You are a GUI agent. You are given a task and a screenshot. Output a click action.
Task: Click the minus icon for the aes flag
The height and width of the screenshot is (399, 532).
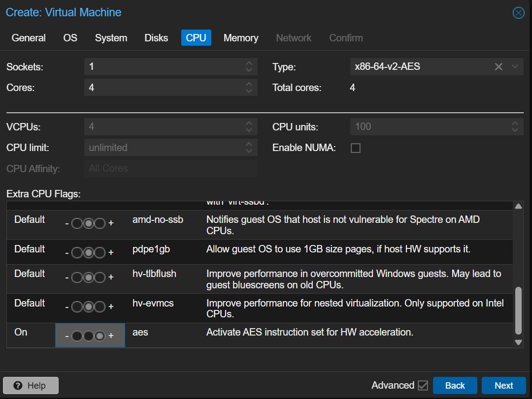[x=67, y=336]
